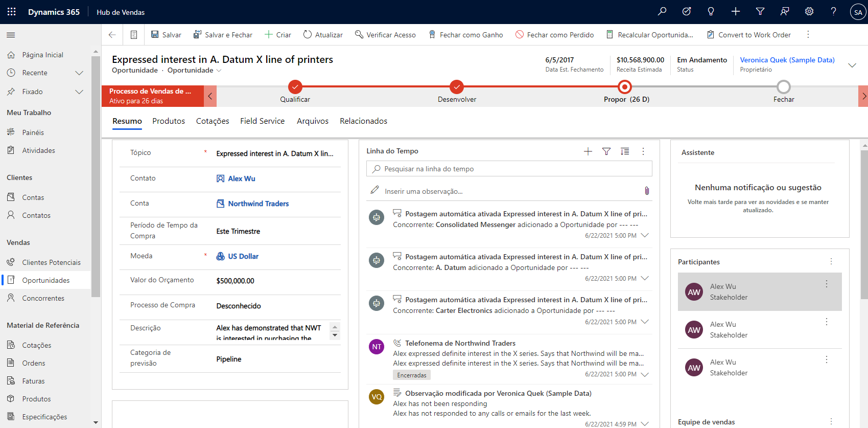Expand the Recente section in sidebar
Image resolution: width=868 pixels, height=428 pixels.
79,73
